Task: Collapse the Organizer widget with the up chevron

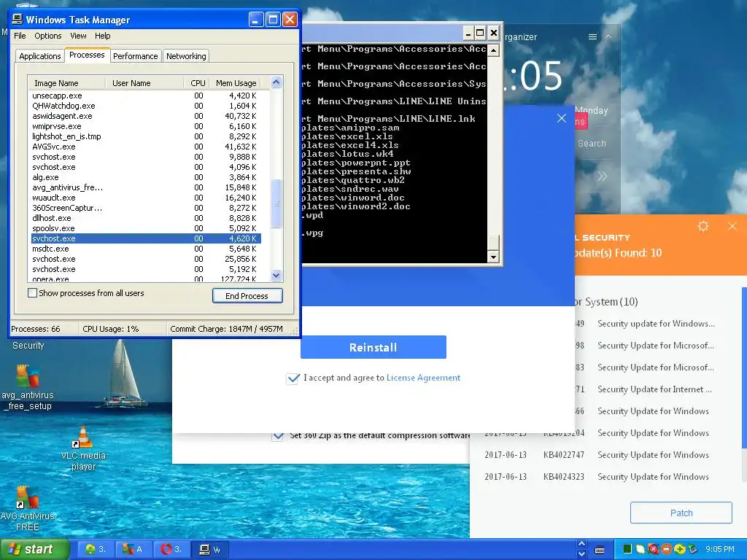Action: pos(608,36)
